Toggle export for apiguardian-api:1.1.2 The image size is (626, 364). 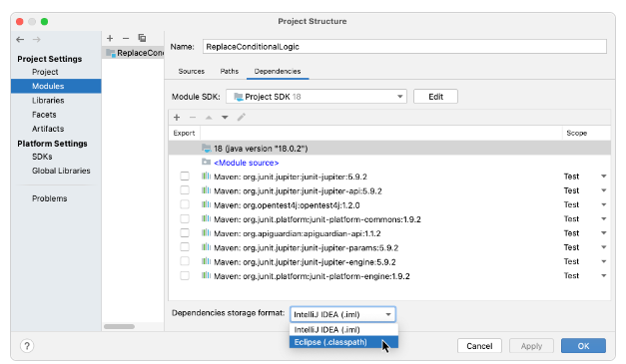[x=185, y=233]
